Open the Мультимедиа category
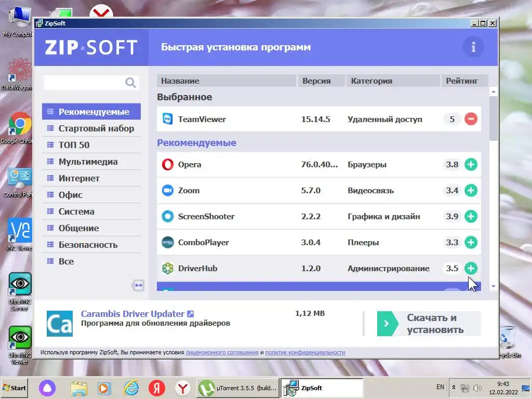 click(x=91, y=162)
